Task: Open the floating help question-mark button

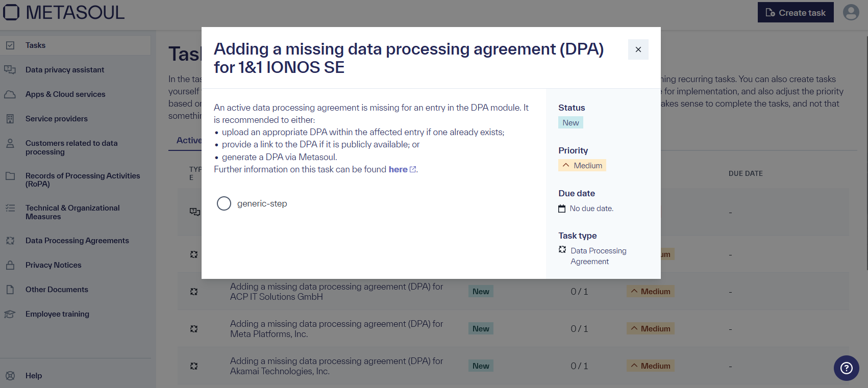Action: (846, 368)
